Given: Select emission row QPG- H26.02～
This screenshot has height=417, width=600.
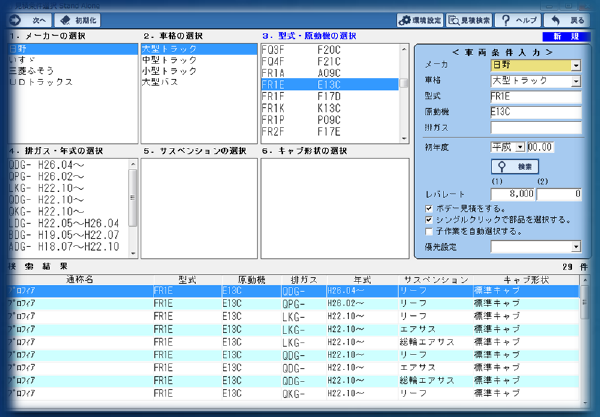Looking at the screenshot, I should click(x=69, y=176).
